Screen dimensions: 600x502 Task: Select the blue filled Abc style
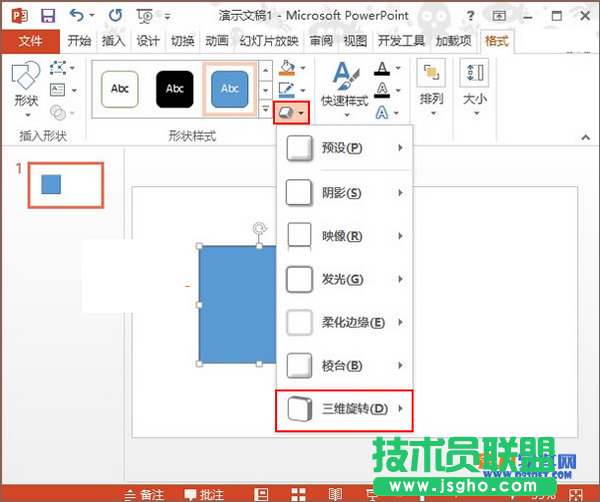230,89
